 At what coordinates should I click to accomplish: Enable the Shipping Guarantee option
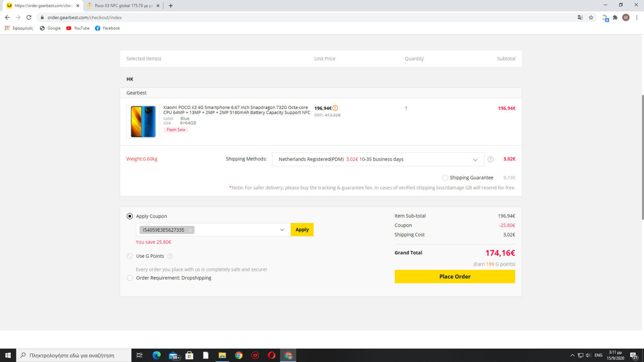coord(445,178)
